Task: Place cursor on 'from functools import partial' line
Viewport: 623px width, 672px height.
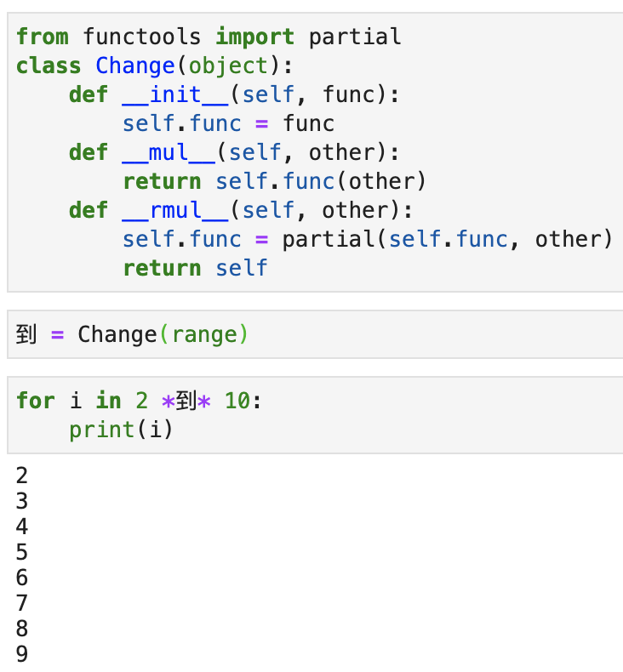Action: [x=209, y=37]
